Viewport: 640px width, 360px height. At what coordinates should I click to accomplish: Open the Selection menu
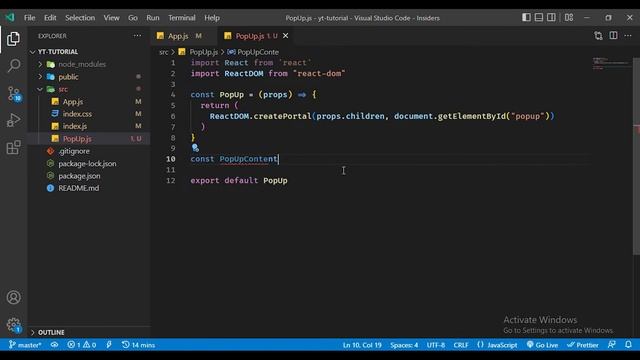(x=80, y=18)
